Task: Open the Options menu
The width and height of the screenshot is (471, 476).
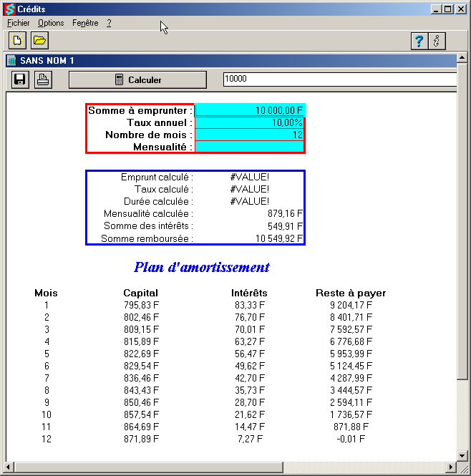Action: click(51, 23)
